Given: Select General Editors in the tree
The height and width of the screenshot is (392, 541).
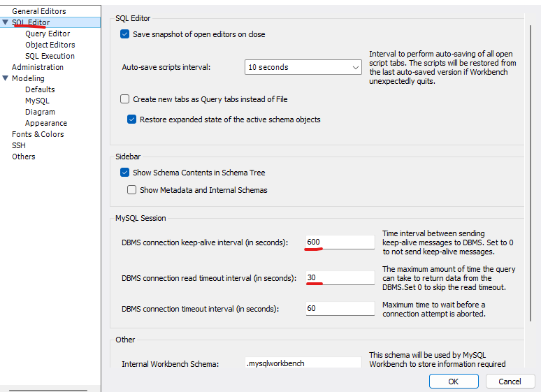Looking at the screenshot, I should (x=38, y=11).
